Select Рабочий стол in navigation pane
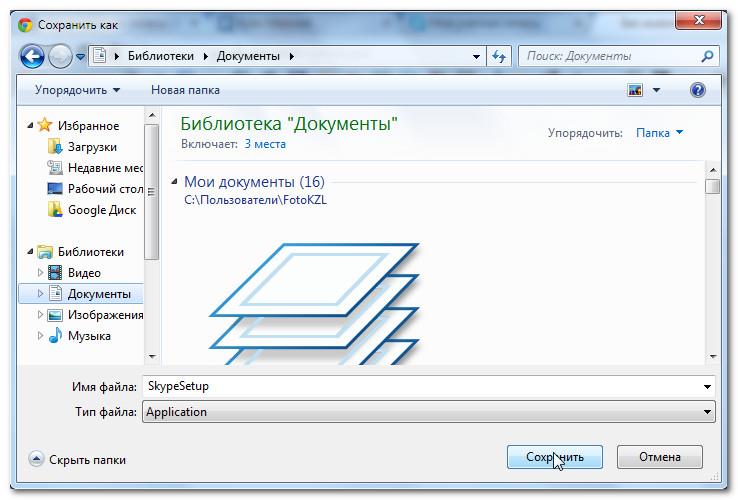Screen dimensions: 738x500 pyautogui.click(x=105, y=189)
